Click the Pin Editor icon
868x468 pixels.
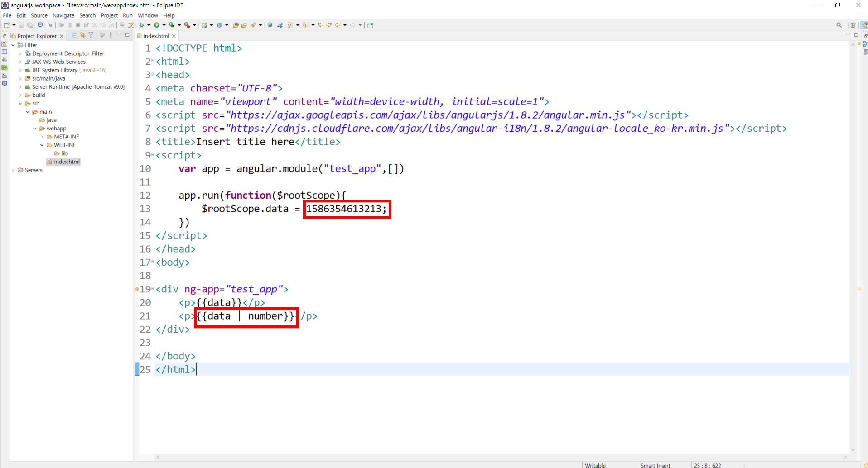pyautogui.click(x=370, y=25)
